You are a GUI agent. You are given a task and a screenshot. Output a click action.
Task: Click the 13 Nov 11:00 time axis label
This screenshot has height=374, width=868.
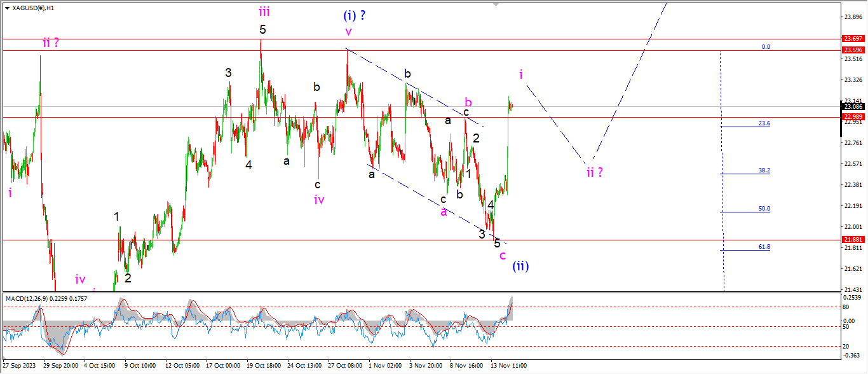click(x=508, y=366)
